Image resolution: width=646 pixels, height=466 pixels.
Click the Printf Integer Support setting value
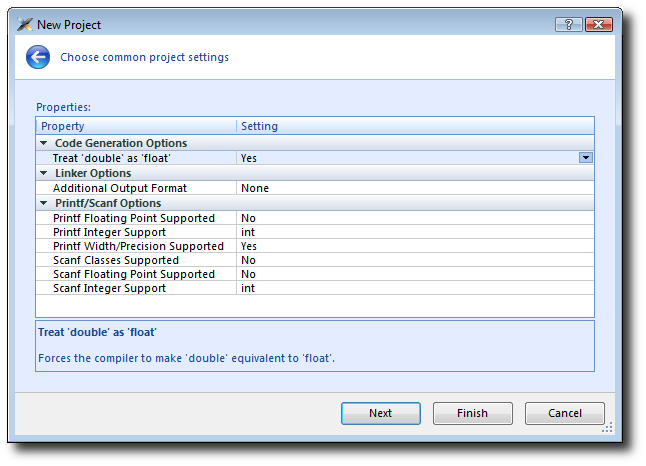248,232
